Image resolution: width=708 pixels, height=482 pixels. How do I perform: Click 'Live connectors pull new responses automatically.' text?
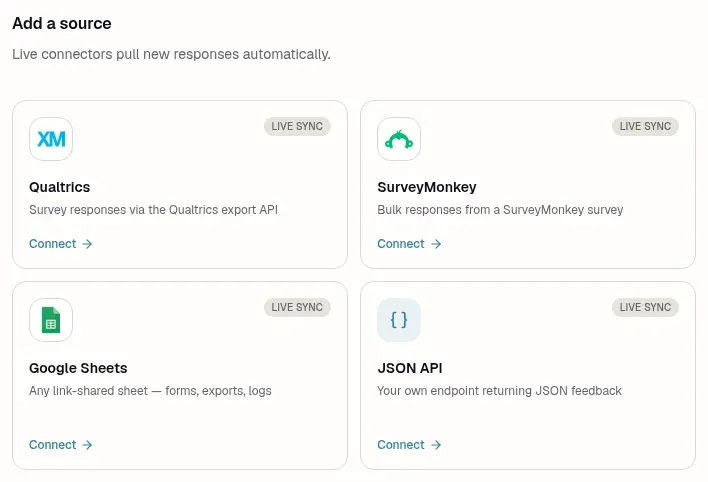[172, 54]
